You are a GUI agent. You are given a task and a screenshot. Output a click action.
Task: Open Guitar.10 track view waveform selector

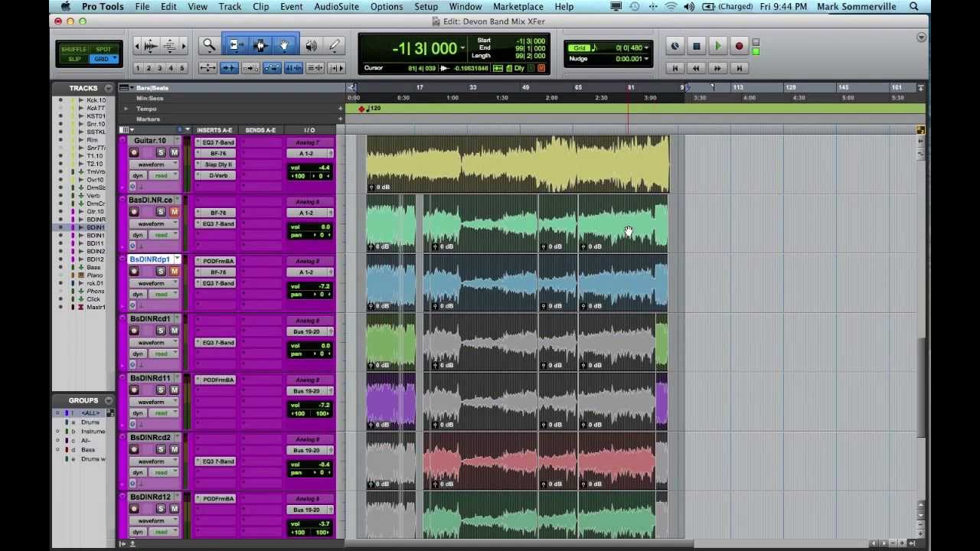[x=154, y=165]
